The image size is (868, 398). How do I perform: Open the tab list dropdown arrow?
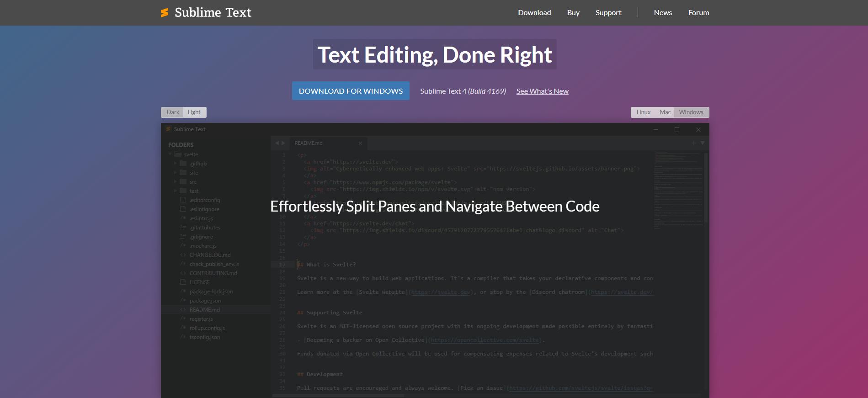coord(703,143)
